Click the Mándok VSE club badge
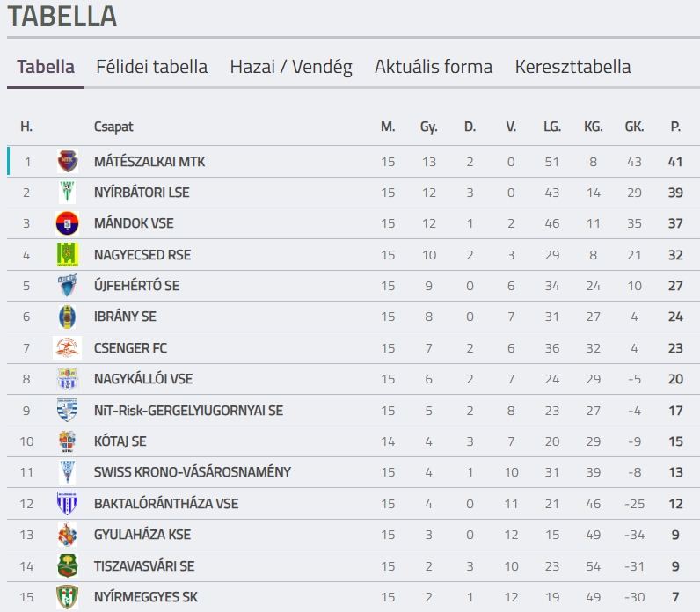This screenshot has height=612, width=700. (68, 223)
